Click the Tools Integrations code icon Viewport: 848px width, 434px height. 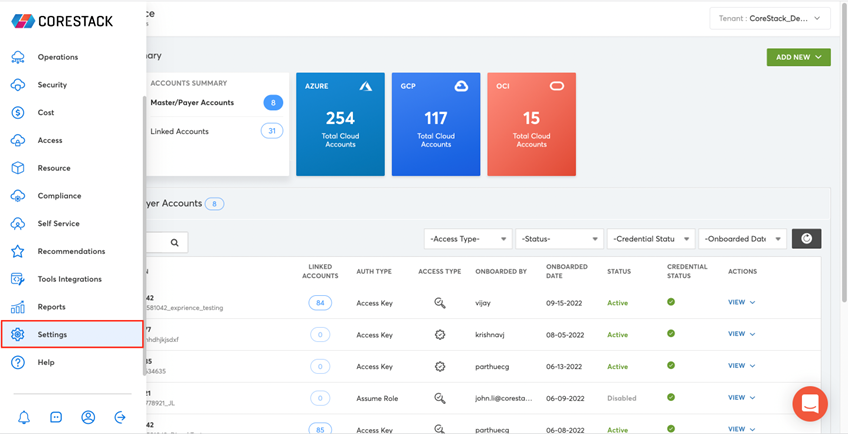pos(18,279)
